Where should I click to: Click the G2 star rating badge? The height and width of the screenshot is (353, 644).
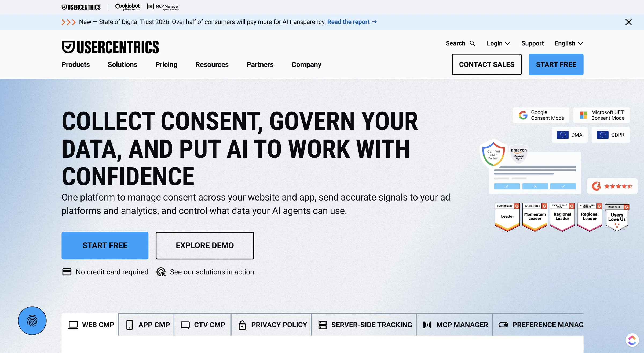point(612,186)
